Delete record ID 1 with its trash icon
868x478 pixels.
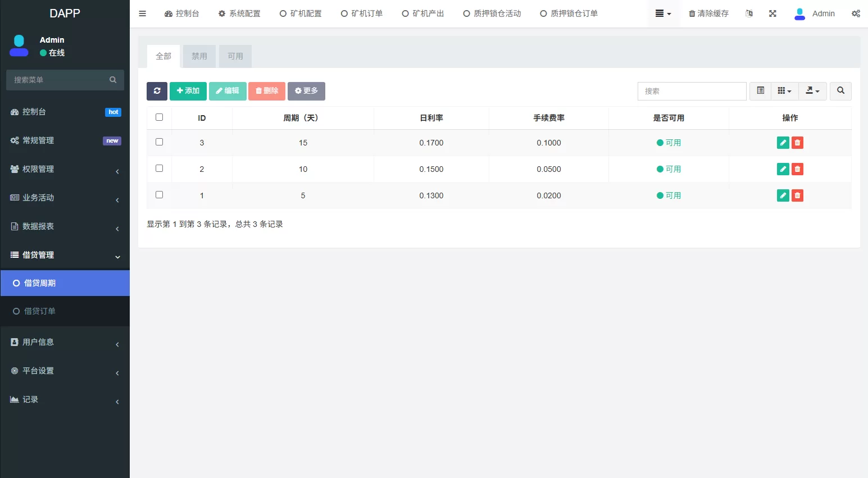pyautogui.click(x=797, y=195)
